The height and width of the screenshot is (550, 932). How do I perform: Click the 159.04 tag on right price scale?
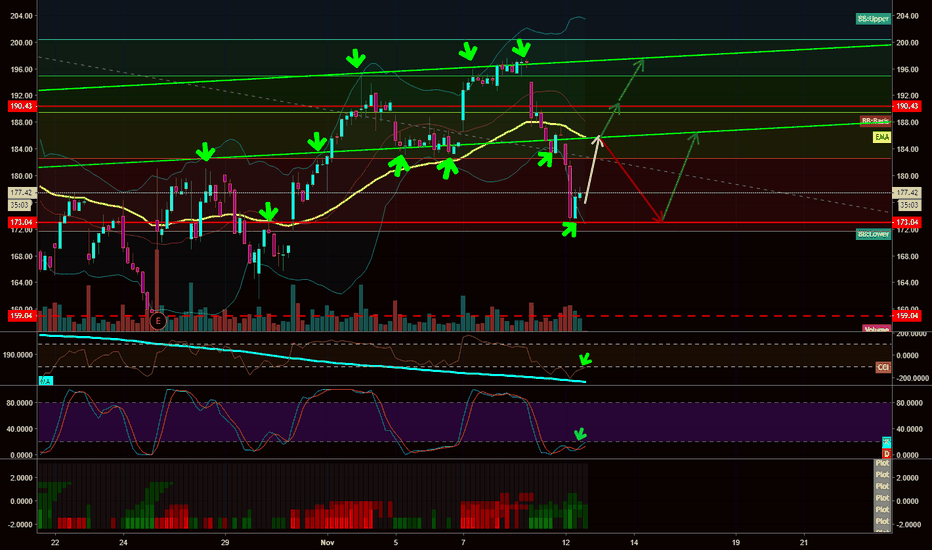[x=907, y=316]
